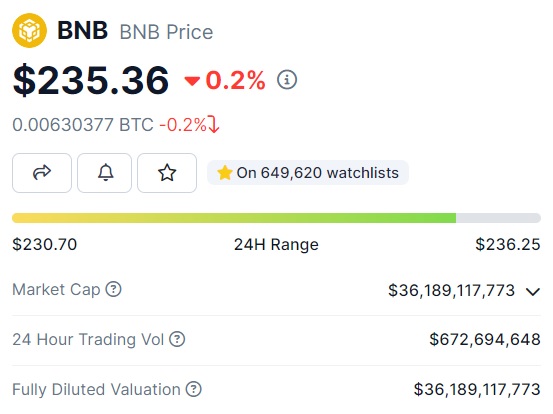
Task: Click the 24H low value $230.70
Action: 44,244
